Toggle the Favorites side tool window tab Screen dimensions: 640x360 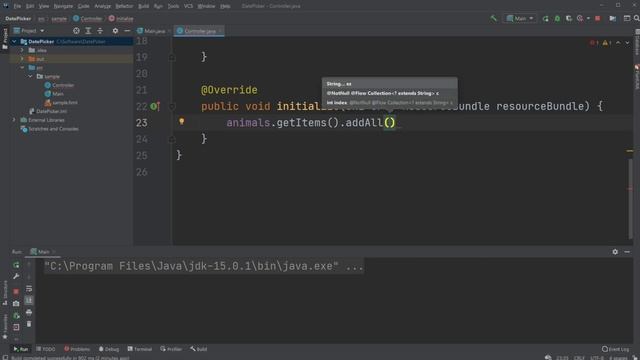click(x=4, y=327)
